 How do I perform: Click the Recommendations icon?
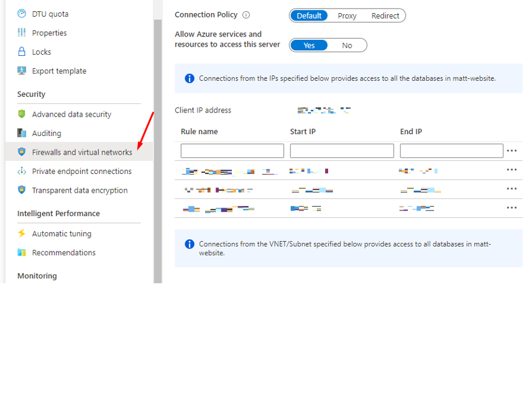[23, 252]
